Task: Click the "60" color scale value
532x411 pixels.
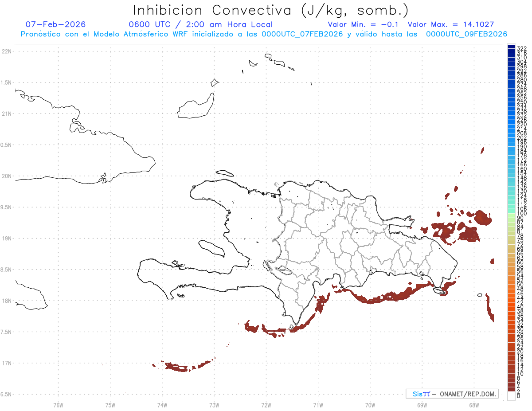Action: (520, 262)
